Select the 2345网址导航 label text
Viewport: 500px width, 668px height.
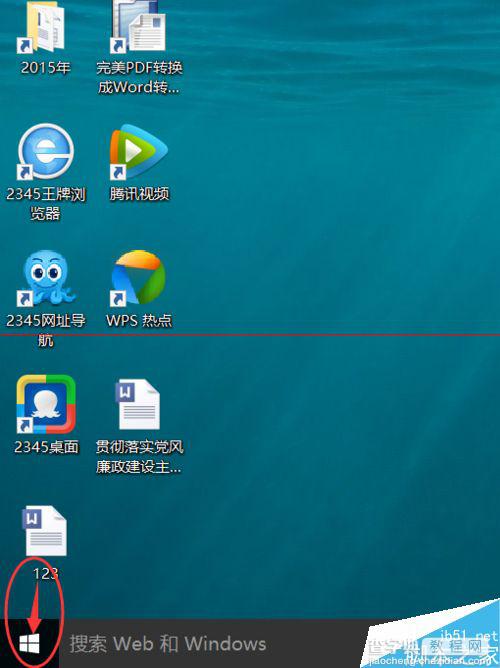pyautogui.click(x=46, y=330)
